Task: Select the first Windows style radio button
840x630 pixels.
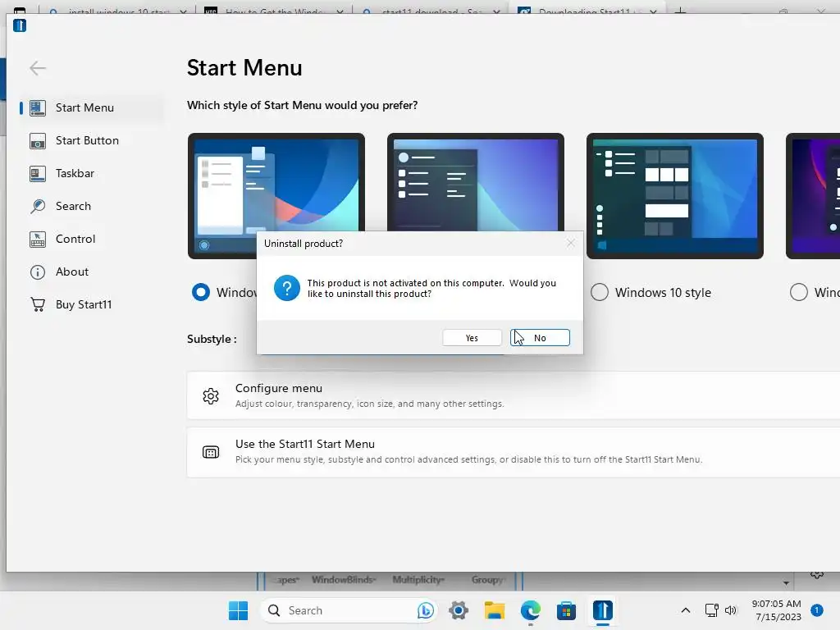Action: click(x=201, y=292)
